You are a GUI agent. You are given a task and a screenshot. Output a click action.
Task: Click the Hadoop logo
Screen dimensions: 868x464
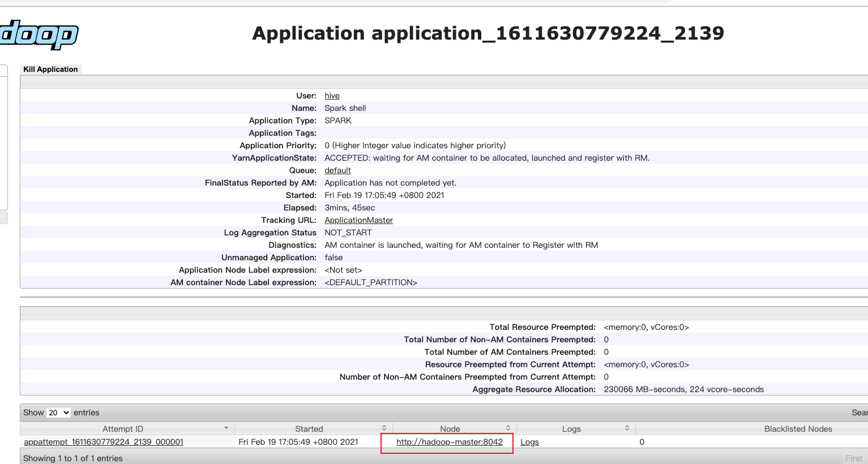click(x=39, y=35)
